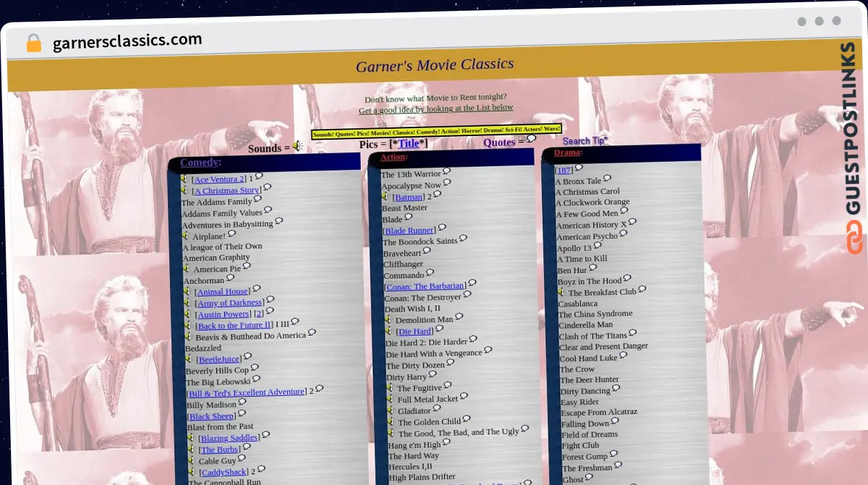868x485 pixels.
Task: Click the padlock icon in the address bar
Action: tap(34, 43)
